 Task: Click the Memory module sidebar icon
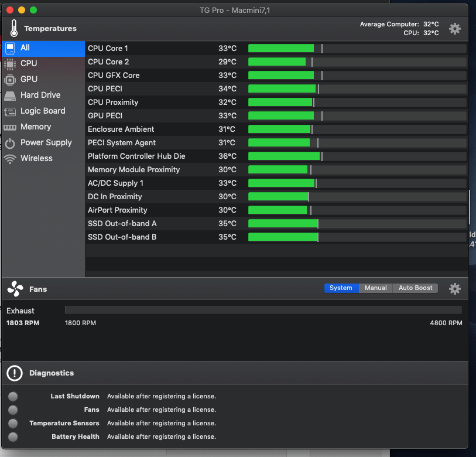10,127
